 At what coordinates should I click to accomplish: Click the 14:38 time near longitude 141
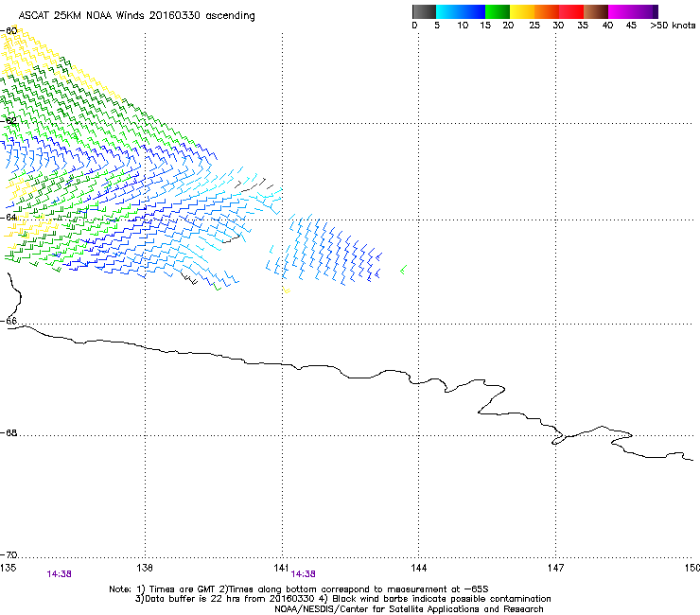click(x=303, y=574)
